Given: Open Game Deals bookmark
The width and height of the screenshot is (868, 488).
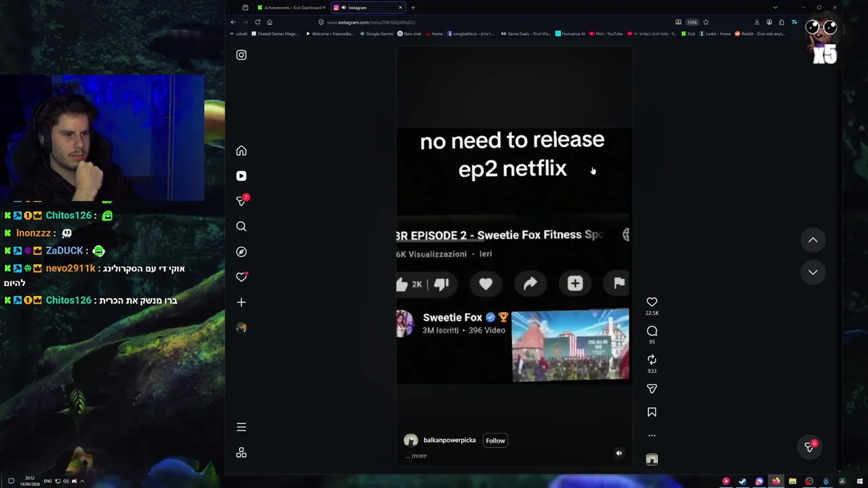Looking at the screenshot, I should pos(526,34).
